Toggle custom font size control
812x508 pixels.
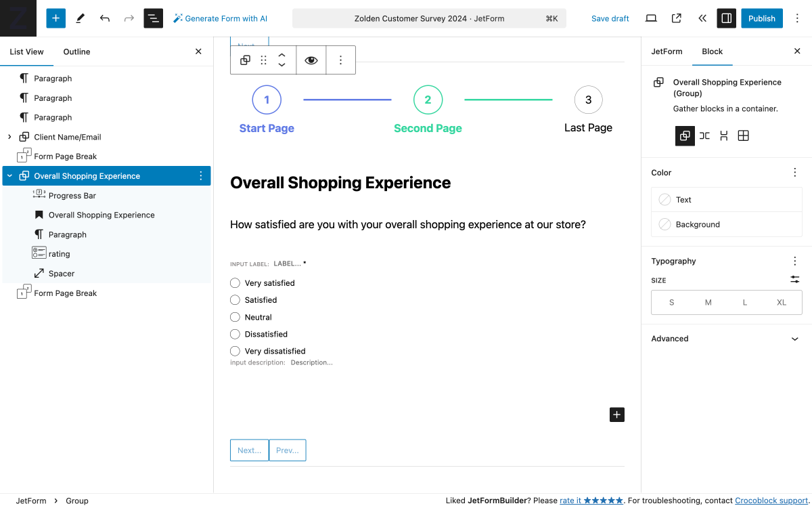pyautogui.click(x=795, y=279)
